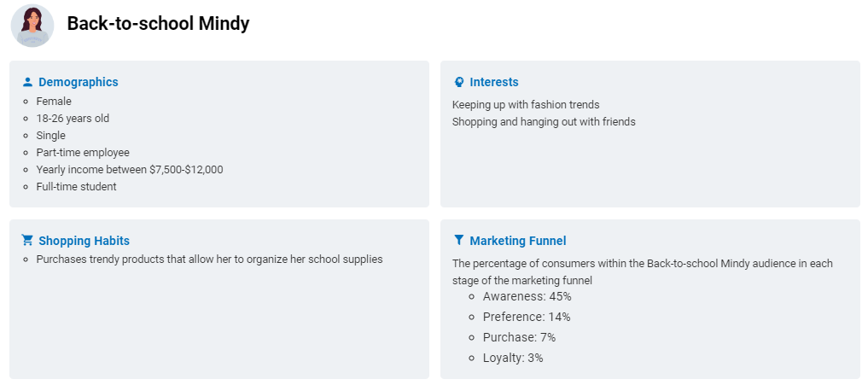This screenshot has height=385, width=868.
Task: Click the Demographics person icon
Action: click(x=27, y=82)
